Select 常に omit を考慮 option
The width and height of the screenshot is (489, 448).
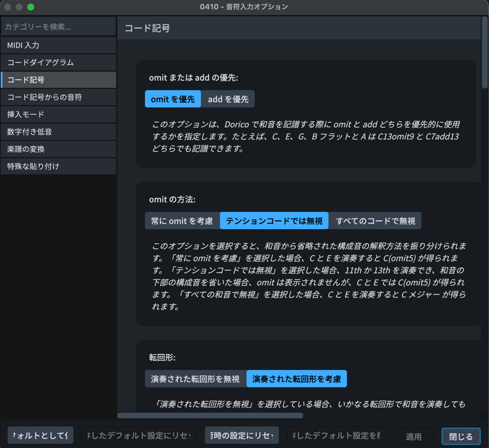click(x=182, y=221)
